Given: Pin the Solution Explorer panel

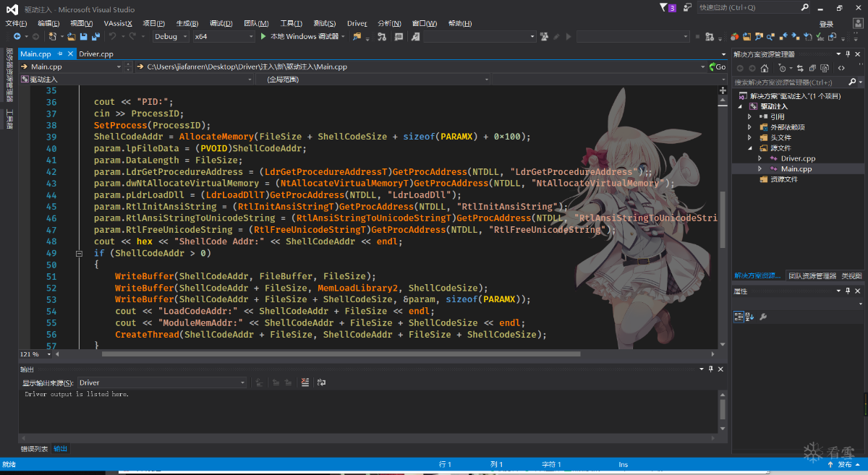Looking at the screenshot, I should pos(848,54).
